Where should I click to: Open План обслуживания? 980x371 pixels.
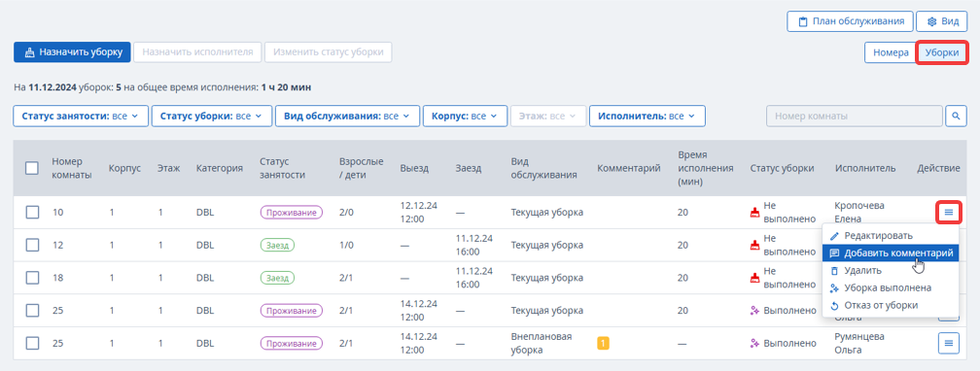coord(850,21)
